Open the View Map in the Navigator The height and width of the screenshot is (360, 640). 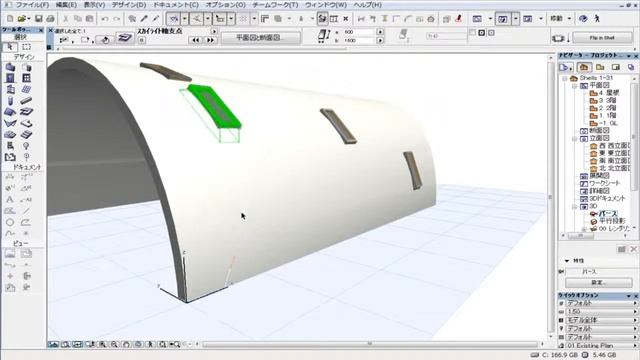[x=600, y=67]
